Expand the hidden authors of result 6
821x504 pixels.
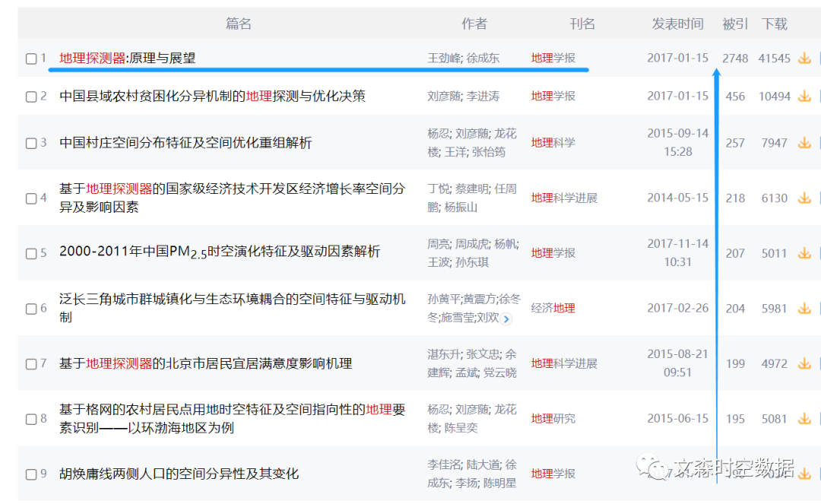click(x=506, y=317)
